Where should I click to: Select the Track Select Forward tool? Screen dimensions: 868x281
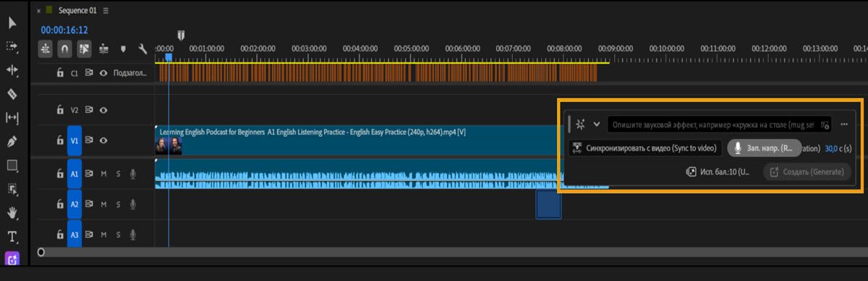pos(12,46)
